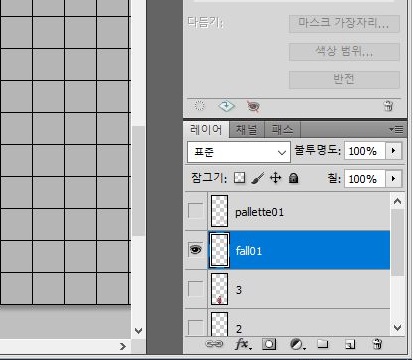Open the layer style fx menu
This screenshot has width=413, height=360.
tap(243, 344)
